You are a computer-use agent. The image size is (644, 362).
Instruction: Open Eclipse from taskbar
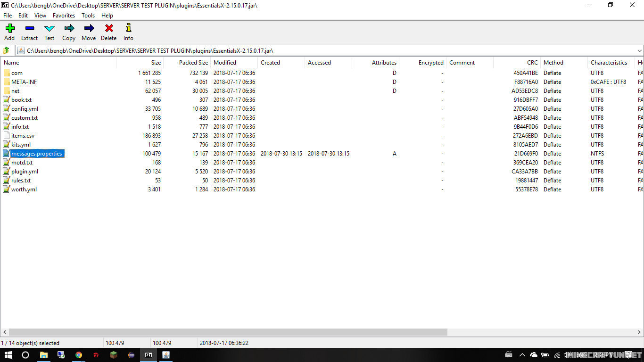click(x=131, y=355)
